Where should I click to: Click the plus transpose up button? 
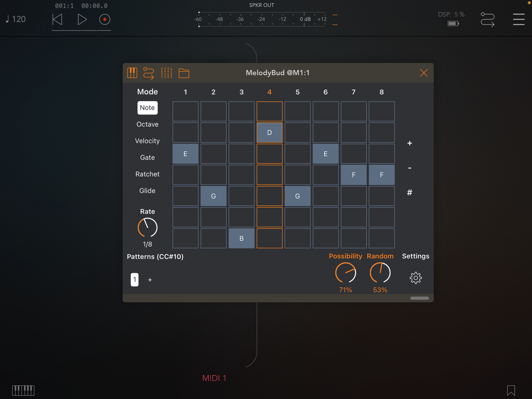[x=410, y=143]
